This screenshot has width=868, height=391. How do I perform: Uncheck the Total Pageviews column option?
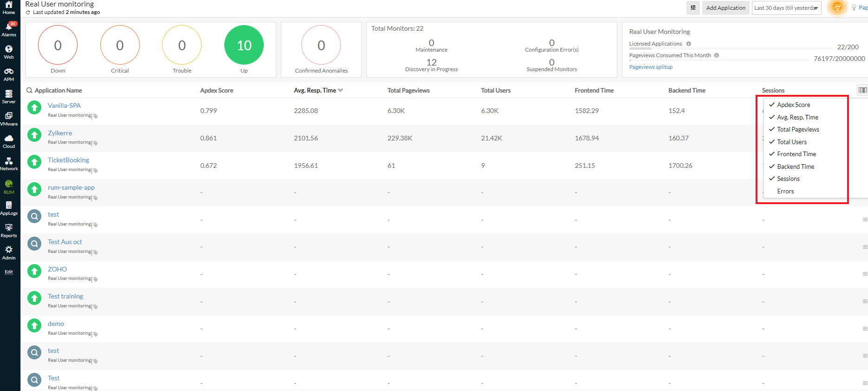coord(798,130)
